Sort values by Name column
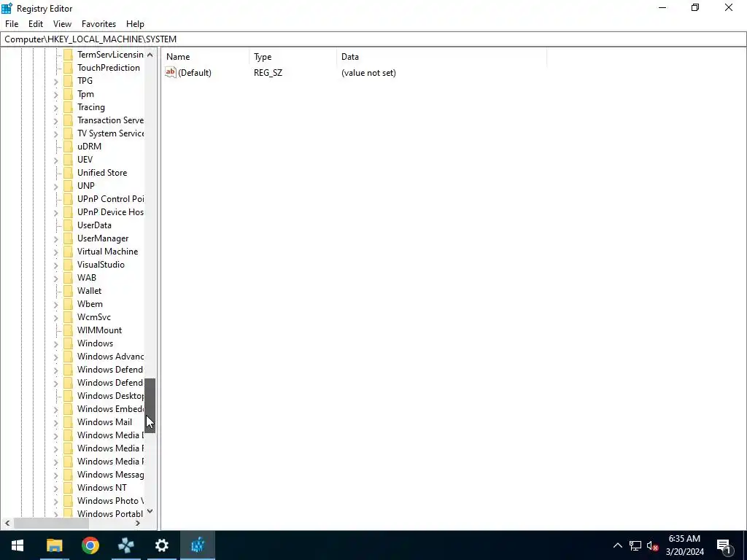Viewport: 747px width, 560px height. tap(205, 57)
